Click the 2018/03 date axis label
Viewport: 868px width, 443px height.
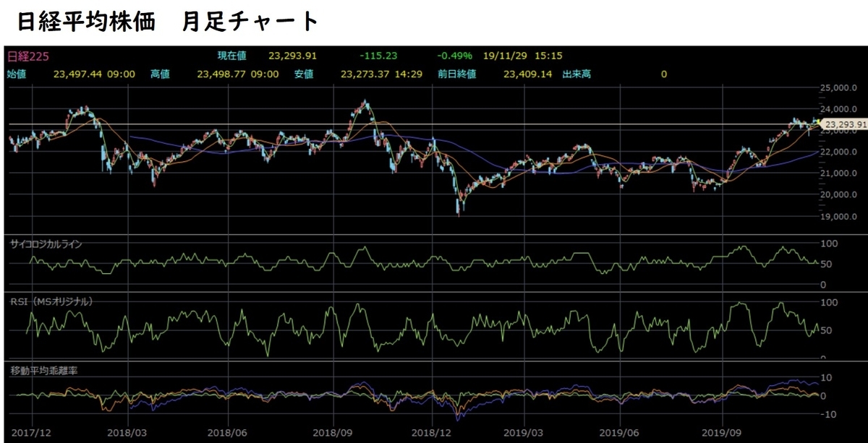coord(128,434)
